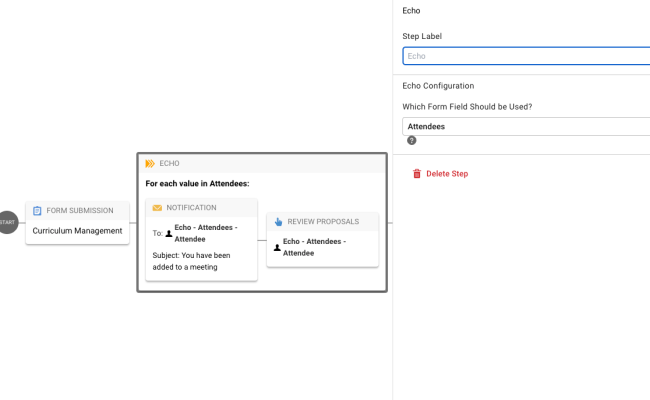Viewport: 650px width, 400px height.
Task: Click the help question mark icon under Attendees
Action: (411, 141)
